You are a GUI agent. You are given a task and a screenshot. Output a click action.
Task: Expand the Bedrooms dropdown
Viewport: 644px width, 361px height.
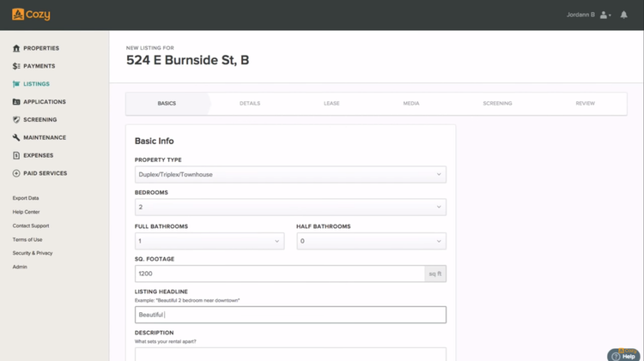[290, 207]
